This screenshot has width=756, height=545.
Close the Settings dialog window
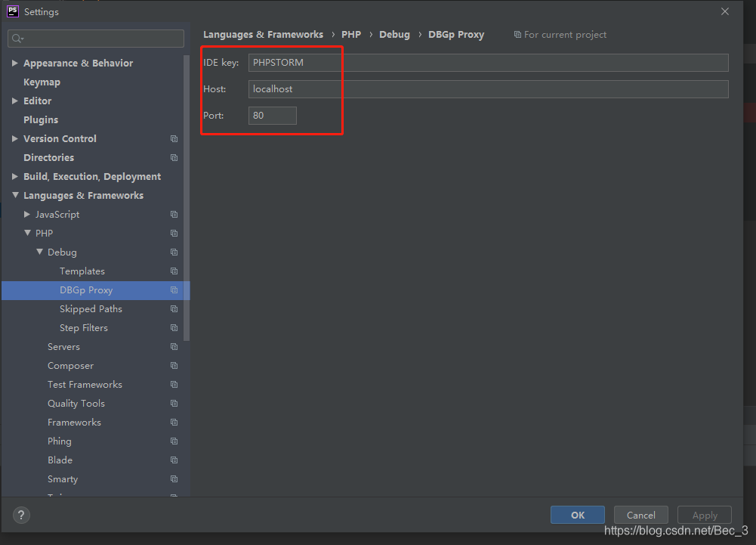click(x=725, y=11)
